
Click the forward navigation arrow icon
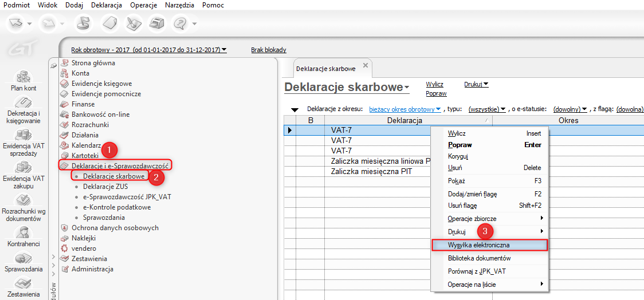[48, 24]
